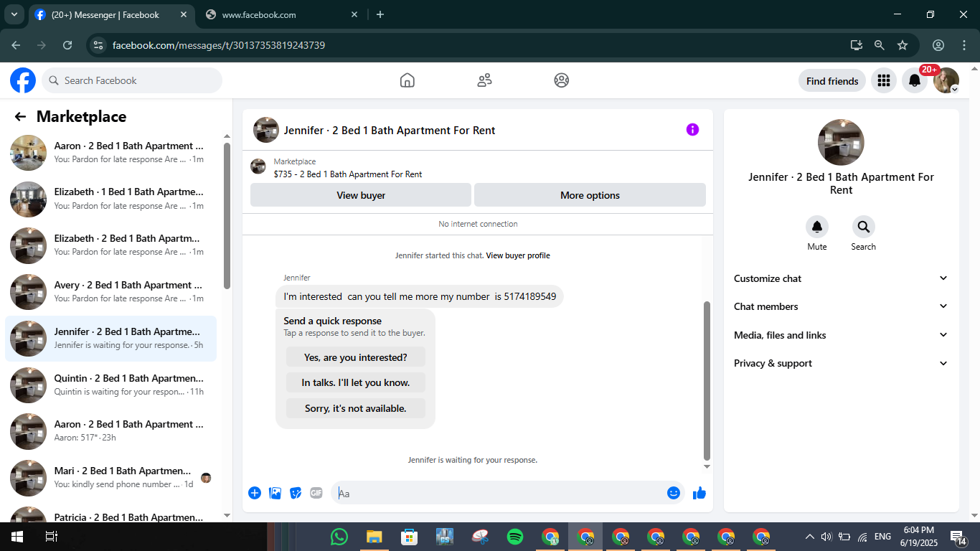Send quick reply 'Sorry, it's not available.'

(x=356, y=408)
